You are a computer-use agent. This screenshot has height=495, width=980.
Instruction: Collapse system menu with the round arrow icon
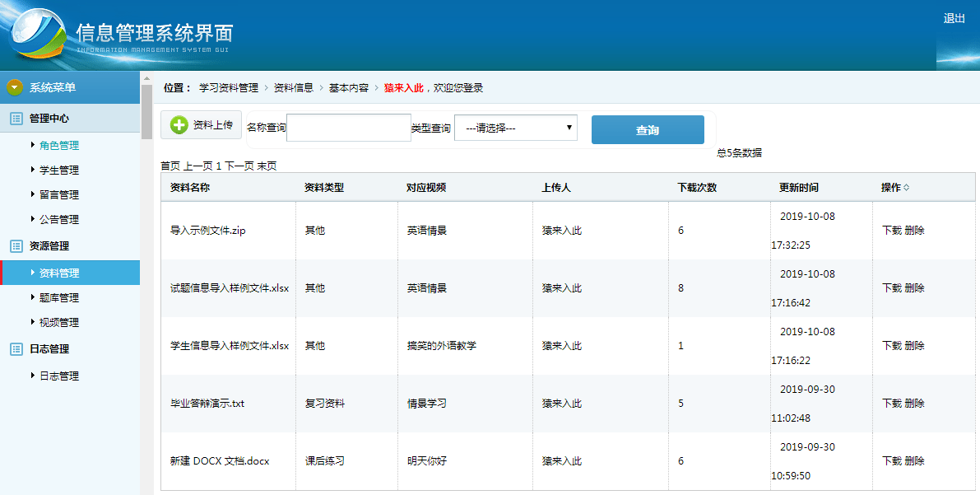[15, 87]
